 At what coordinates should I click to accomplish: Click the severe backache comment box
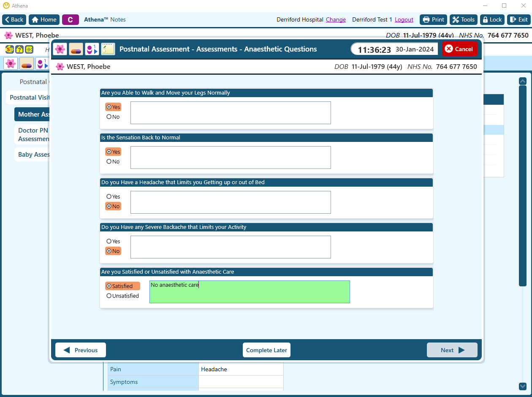click(x=231, y=247)
